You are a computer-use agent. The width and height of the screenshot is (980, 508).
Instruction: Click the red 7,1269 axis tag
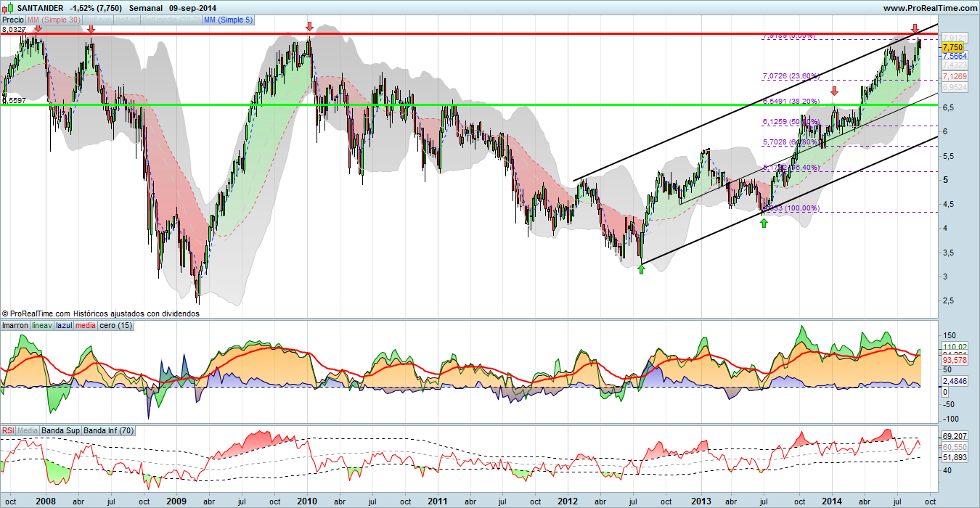pyautogui.click(x=955, y=76)
